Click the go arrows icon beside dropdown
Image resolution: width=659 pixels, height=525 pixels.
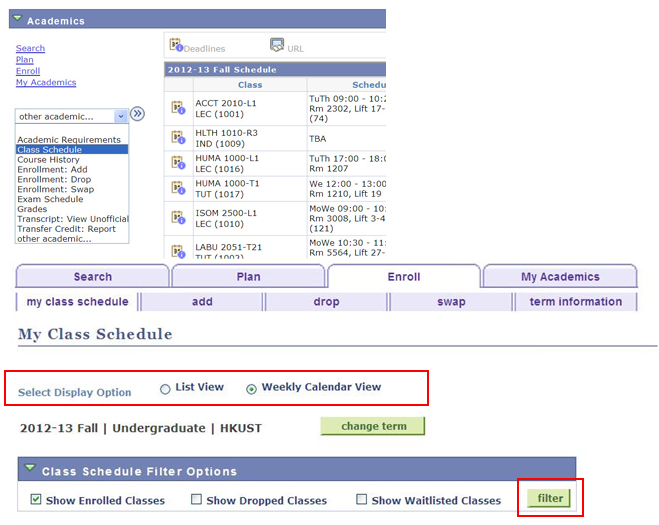coord(138,115)
